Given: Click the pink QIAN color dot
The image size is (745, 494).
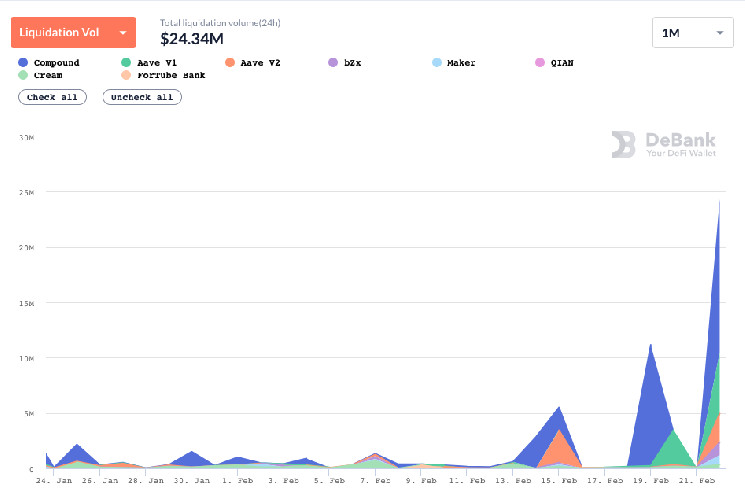Looking at the screenshot, I should [x=540, y=63].
